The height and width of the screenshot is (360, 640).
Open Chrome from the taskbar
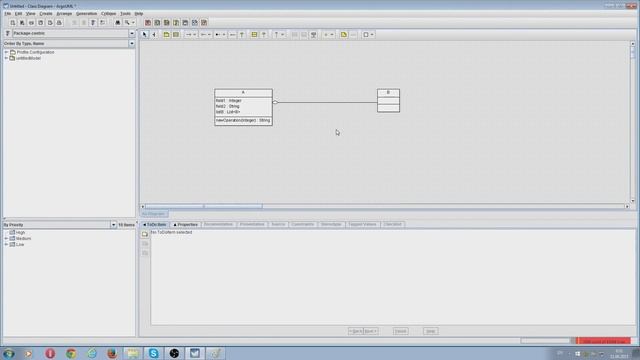tap(71, 353)
